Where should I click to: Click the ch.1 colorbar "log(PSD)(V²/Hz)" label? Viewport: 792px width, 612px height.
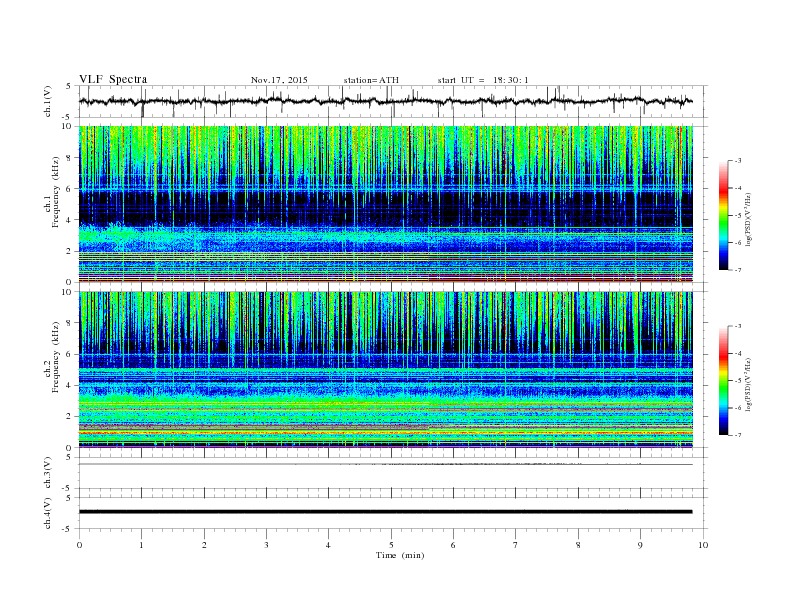[748, 219]
